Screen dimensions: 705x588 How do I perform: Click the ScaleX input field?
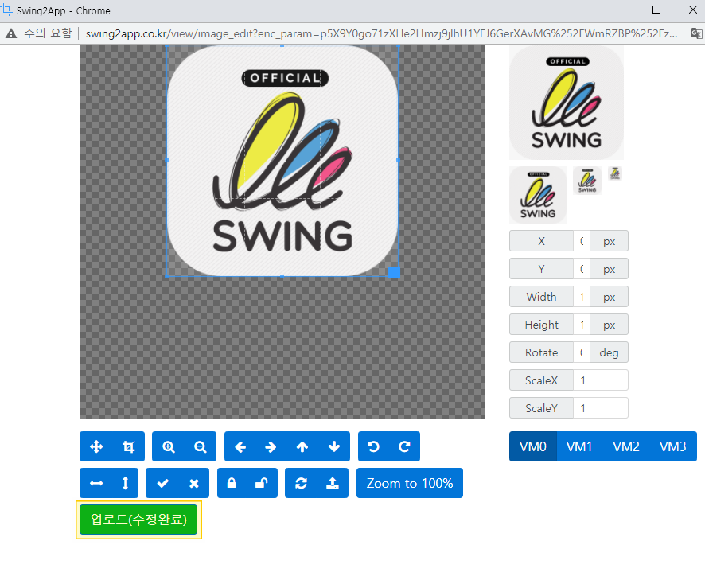point(600,380)
